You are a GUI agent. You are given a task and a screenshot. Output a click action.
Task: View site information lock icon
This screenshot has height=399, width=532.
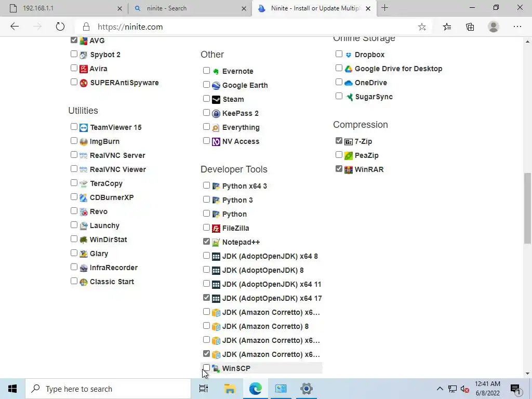click(x=86, y=27)
